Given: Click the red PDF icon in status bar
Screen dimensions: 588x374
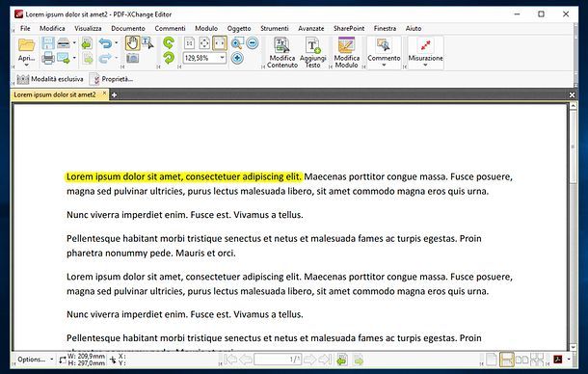Looking at the screenshot, I should pyautogui.click(x=557, y=360).
